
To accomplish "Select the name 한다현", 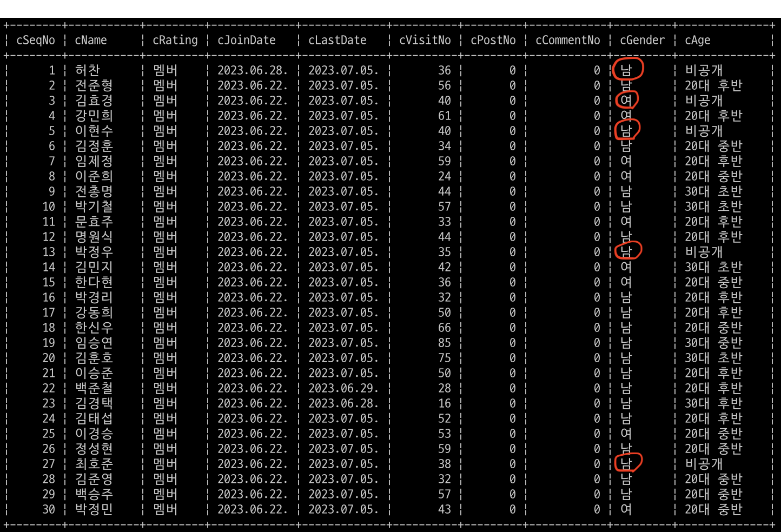I will (94, 282).
